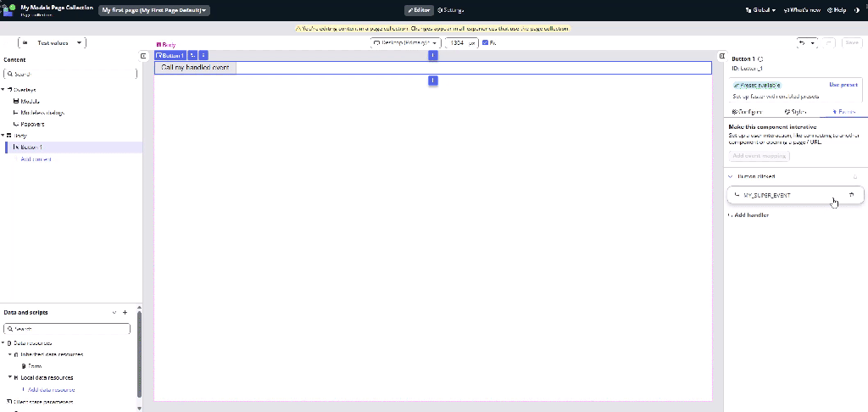The height and width of the screenshot is (412, 868).
Task: Delete the MY_SUPER_EVENT handler via trash icon
Action: tap(851, 195)
